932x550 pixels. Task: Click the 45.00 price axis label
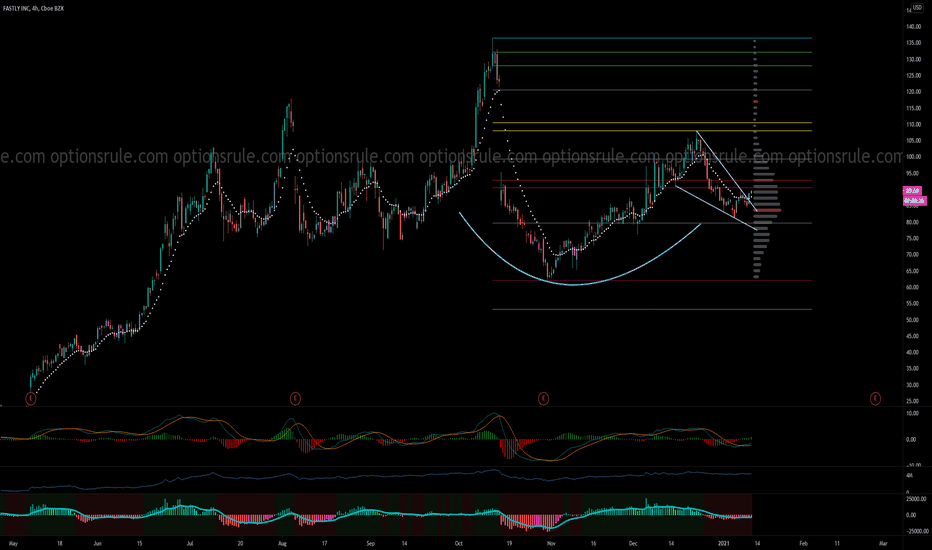914,336
